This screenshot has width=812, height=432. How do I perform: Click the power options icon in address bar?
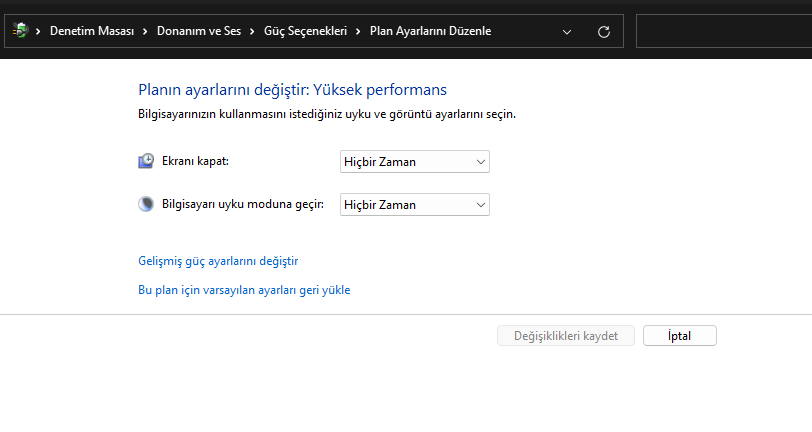[x=20, y=31]
